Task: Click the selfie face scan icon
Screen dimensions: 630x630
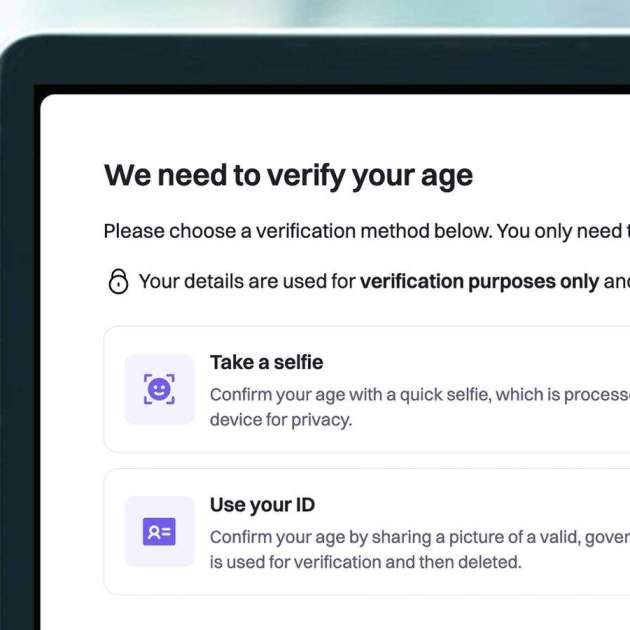Action: [x=159, y=389]
